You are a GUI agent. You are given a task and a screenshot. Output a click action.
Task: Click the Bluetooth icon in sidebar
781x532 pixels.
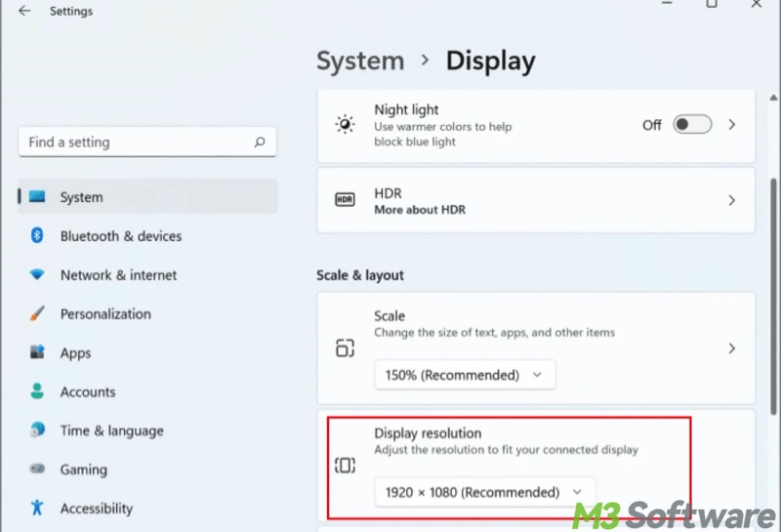[37, 235]
